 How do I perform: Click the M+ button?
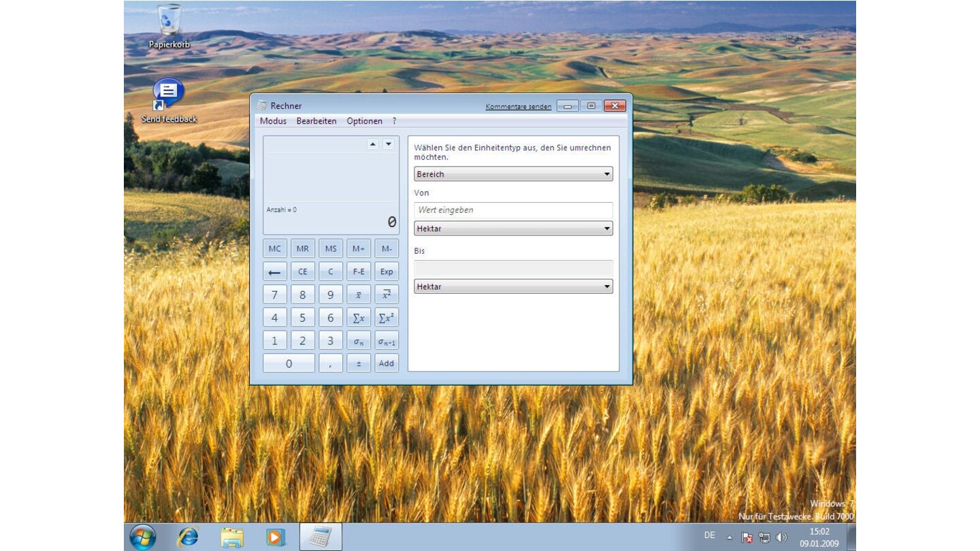coord(359,248)
